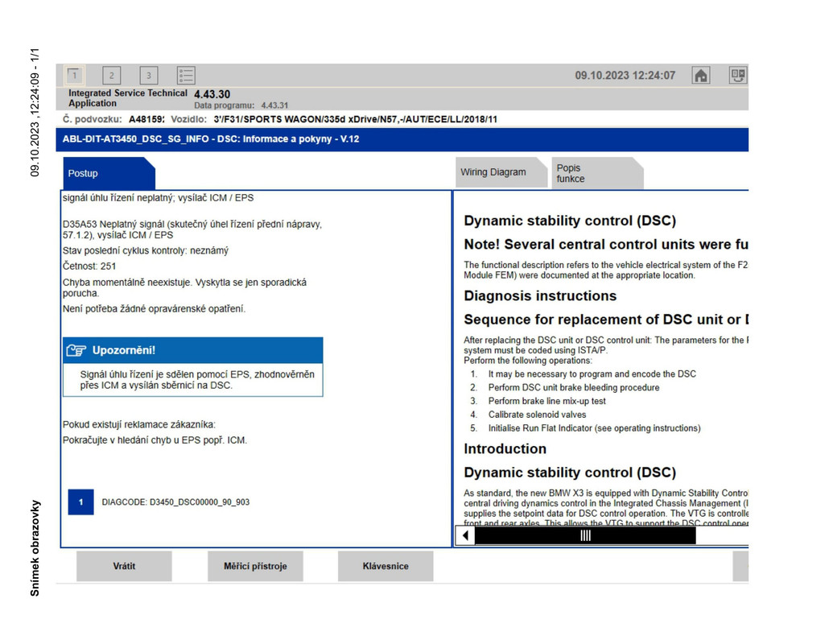The image size is (833, 644).
Task: Click 'It may be necessary to program' item
Action: point(592,374)
